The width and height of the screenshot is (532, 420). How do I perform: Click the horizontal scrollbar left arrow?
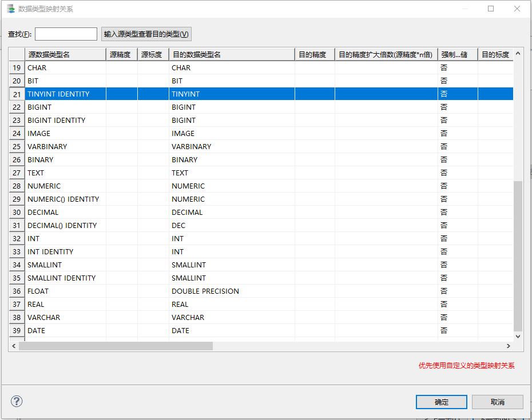click(x=14, y=346)
